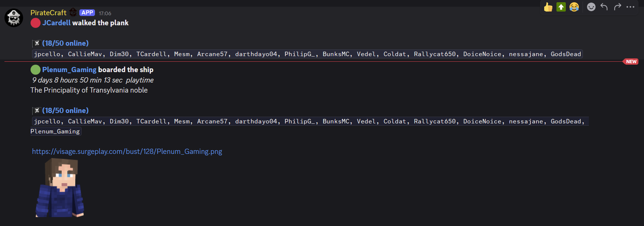Click the green circle beside Plenum_Gaming

click(35, 70)
